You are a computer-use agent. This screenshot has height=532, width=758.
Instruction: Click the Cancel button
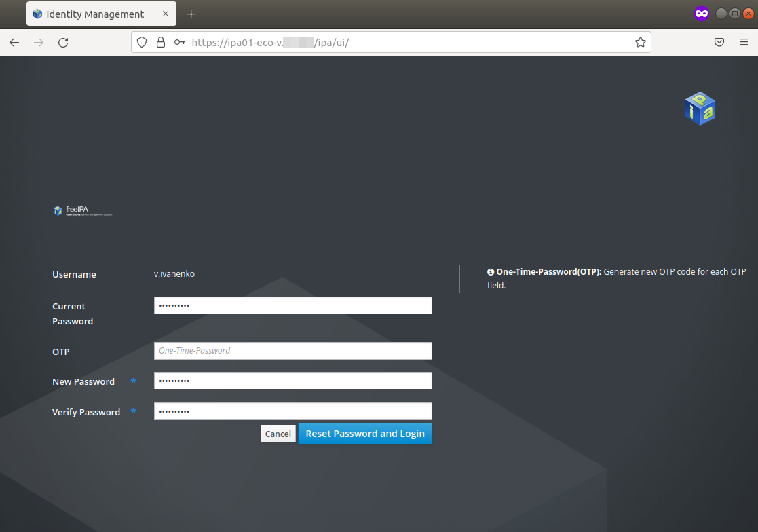pos(278,434)
